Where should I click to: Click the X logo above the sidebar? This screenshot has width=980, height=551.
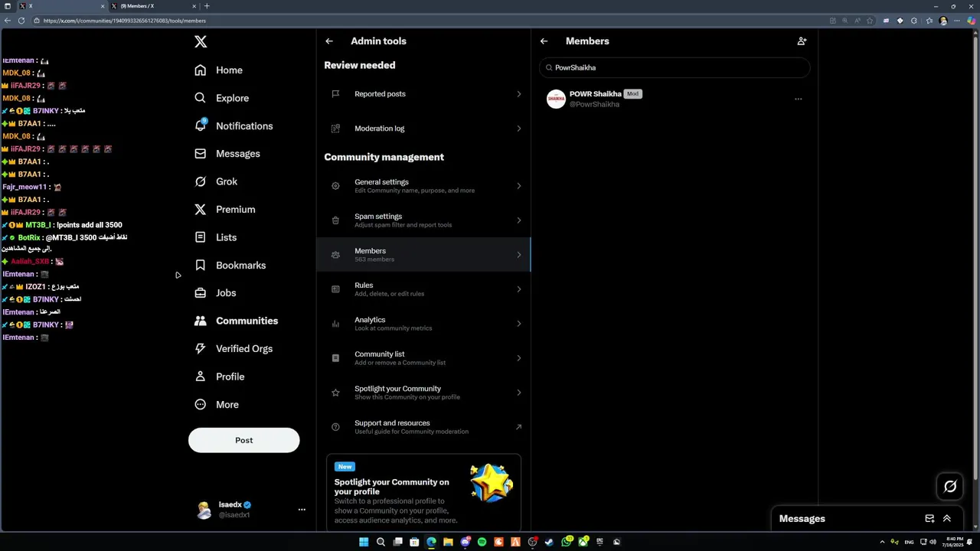(x=201, y=42)
